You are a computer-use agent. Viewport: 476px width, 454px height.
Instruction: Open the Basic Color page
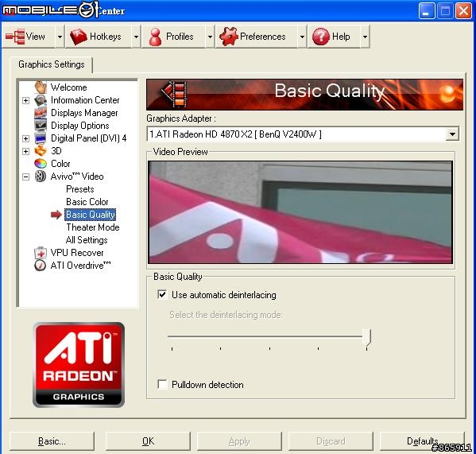pyautogui.click(x=87, y=202)
